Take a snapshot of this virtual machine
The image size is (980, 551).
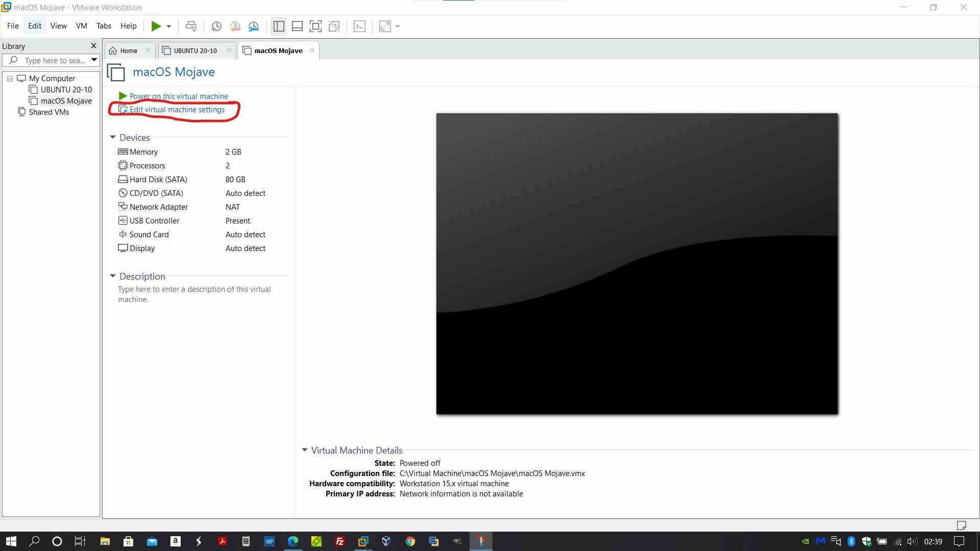[216, 27]
